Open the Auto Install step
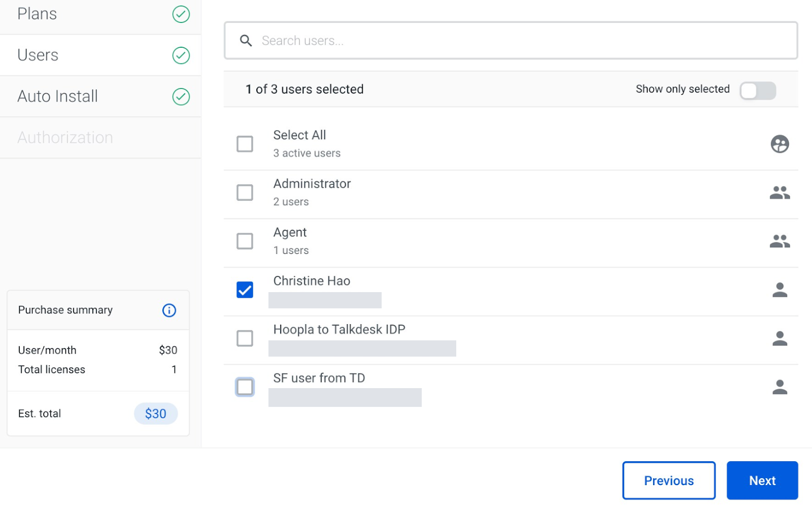812x508 pixels. pyautogui.click(x=100, y=97)
